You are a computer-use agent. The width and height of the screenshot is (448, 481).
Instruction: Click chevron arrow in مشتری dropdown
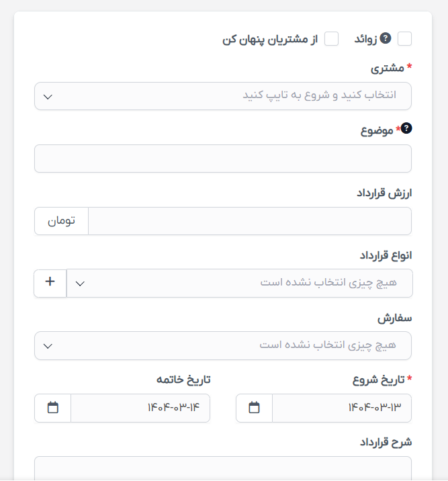point(48,97)
